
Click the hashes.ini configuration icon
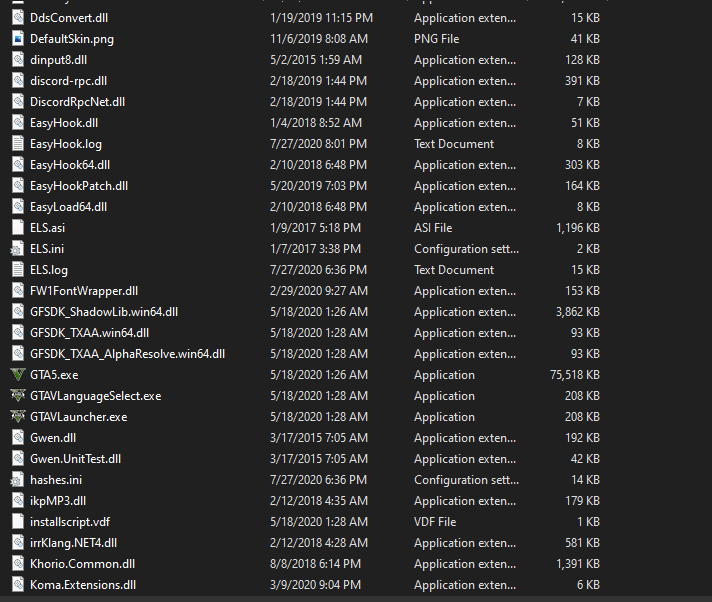coord(18,479)
